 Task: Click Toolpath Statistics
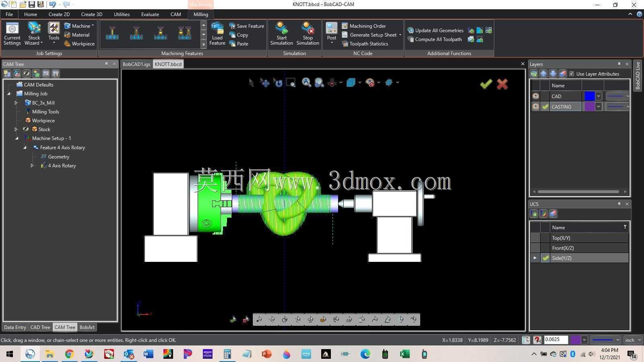pyautogui.click(x=365, y=44)
